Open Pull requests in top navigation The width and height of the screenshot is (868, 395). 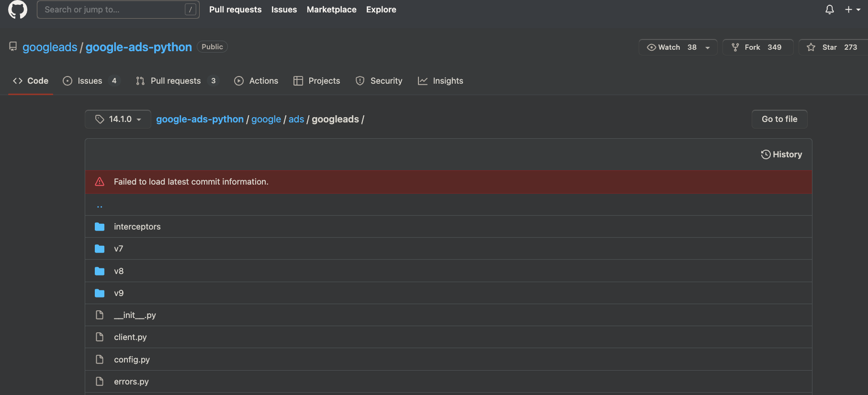tap(236, 10)
